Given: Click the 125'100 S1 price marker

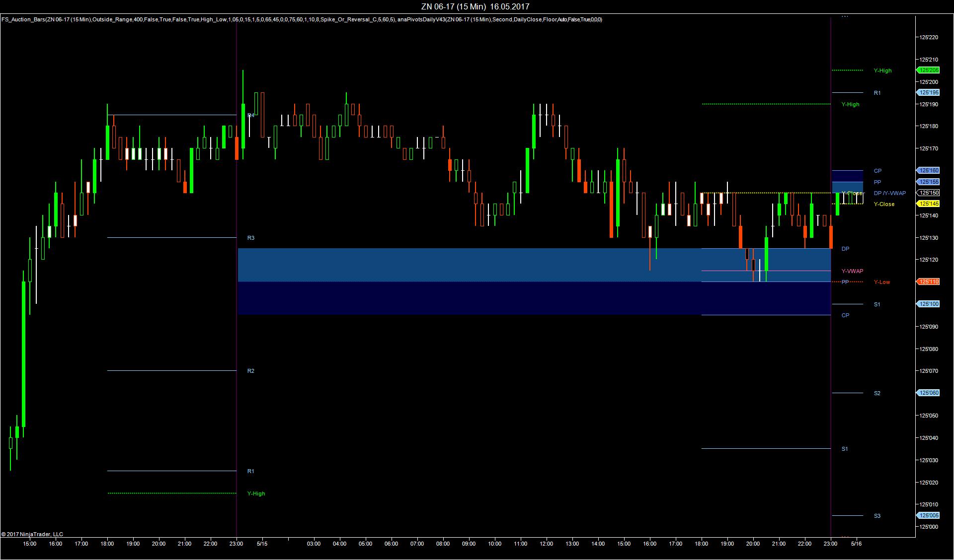Looking at the screenshot, I should click(928, 304).
